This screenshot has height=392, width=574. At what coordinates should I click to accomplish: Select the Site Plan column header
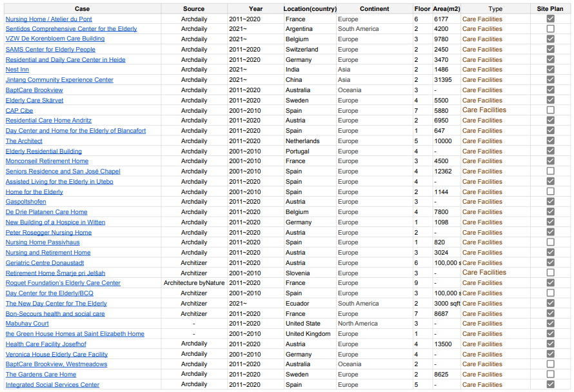point(550,9)
